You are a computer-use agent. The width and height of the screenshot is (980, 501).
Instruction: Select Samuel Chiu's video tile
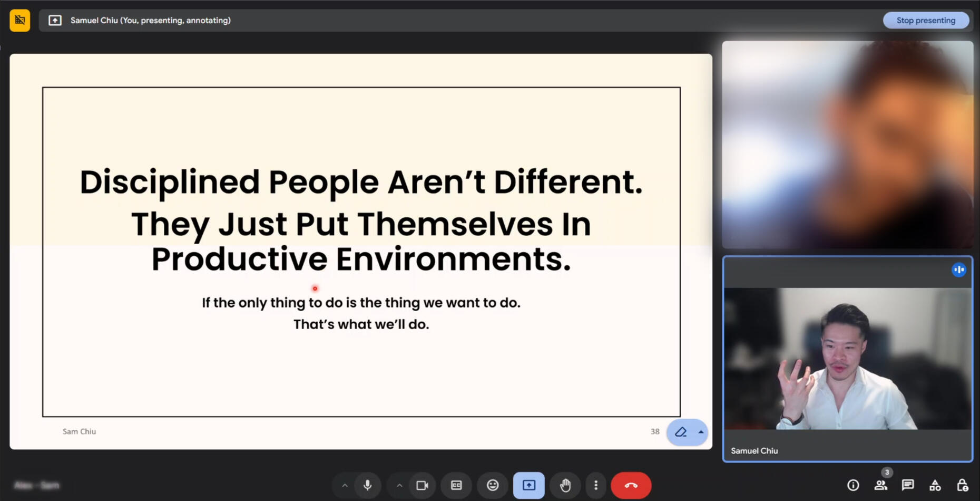(847, 359)
